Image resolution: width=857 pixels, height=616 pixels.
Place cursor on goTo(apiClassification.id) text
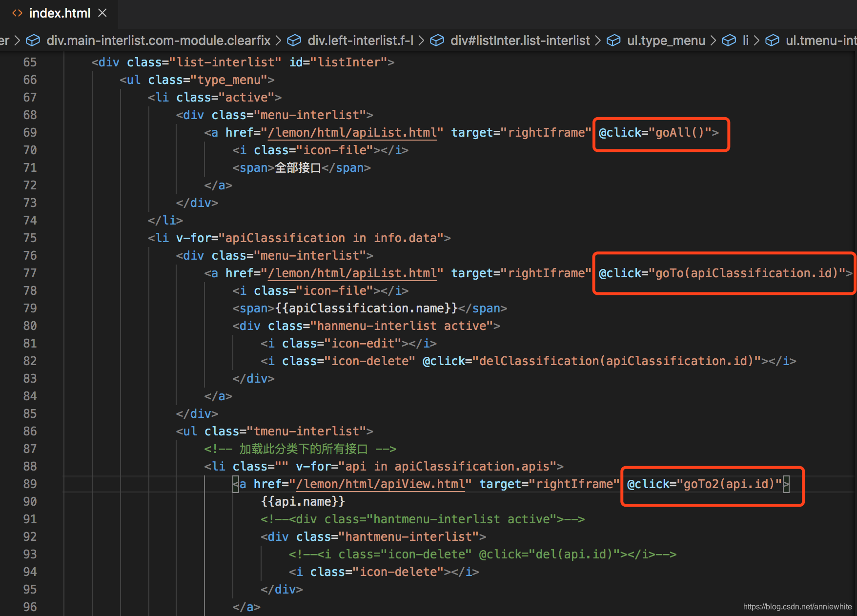[747, 273]
